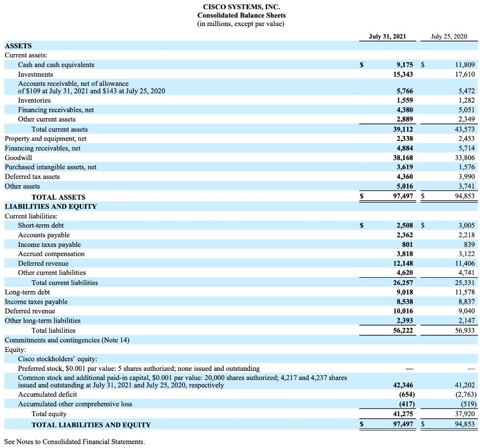Select the Consolidated Balance Sheets heading
494x448 pixels.
pyautogui.click(x=241, y=15)
